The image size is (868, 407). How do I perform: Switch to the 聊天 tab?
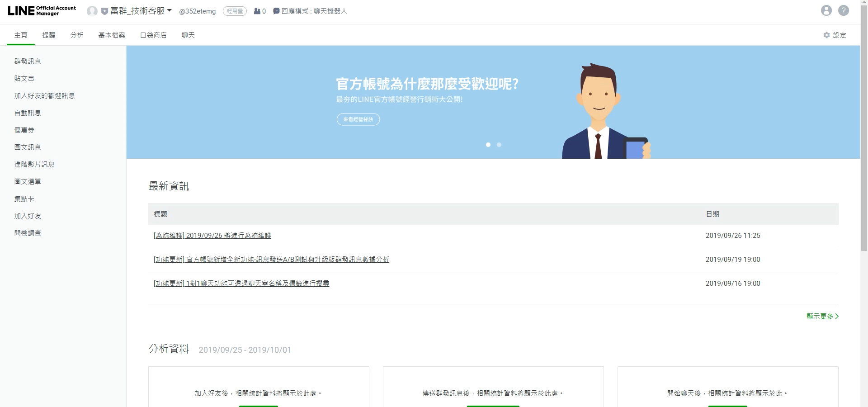pyautogui.click(x=188, y=35)
